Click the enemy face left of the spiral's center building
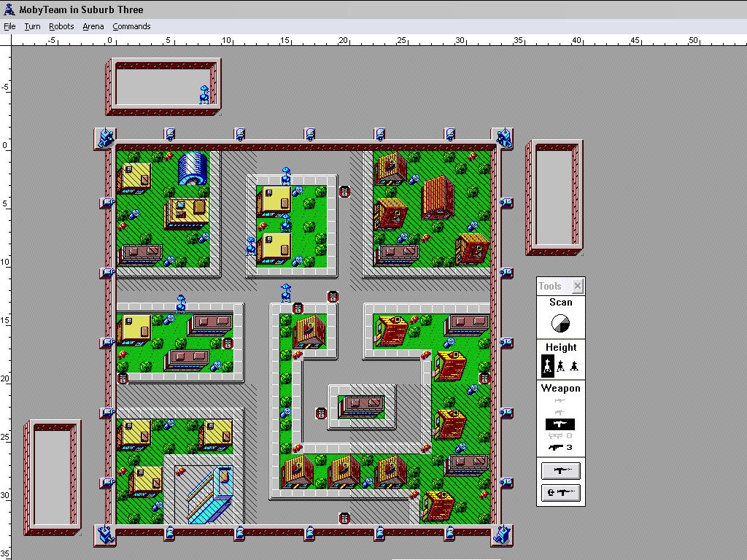 tap(321, 413)
